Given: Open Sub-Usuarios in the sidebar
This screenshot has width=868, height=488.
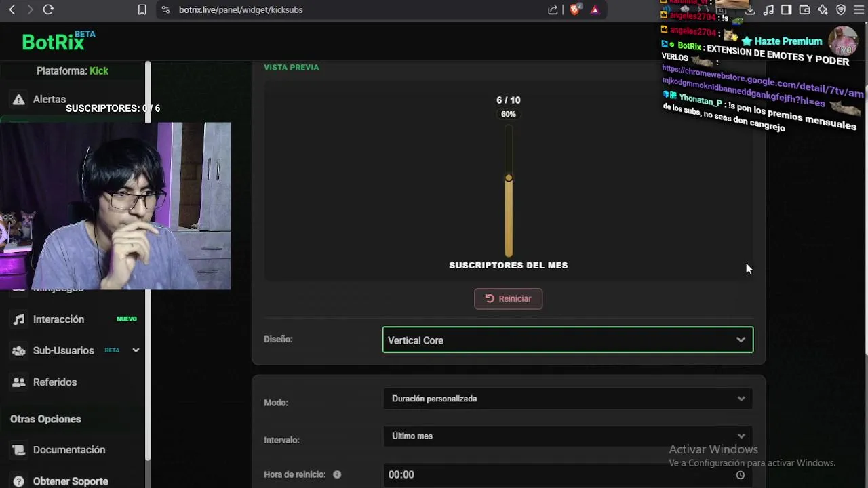Looking at the screenshot, I should pyautogui.click(x=64, y=350).
